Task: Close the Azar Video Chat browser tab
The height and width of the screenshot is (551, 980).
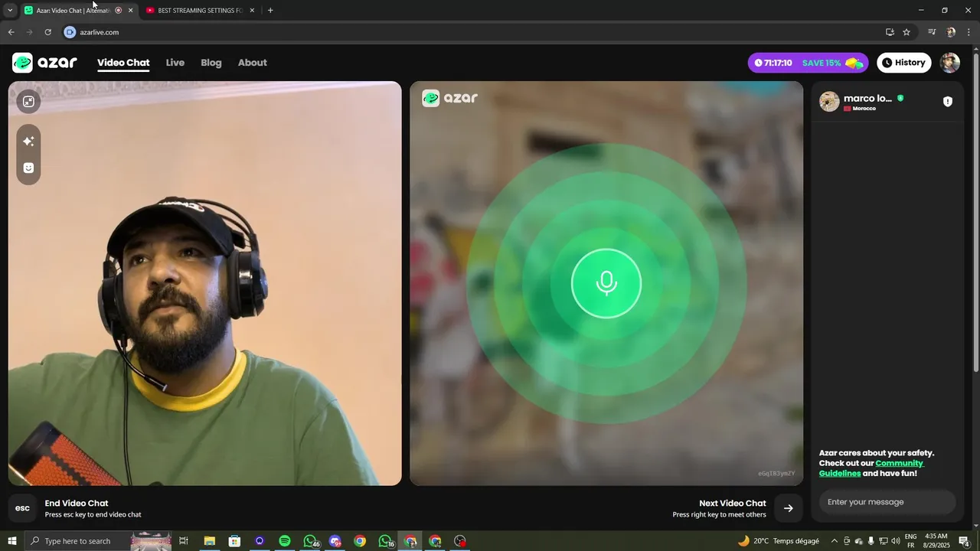Action: click(130, 11)
